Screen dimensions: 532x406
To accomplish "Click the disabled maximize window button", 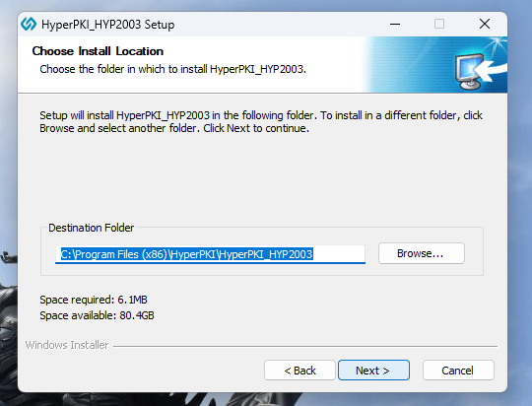I will (x=439, y=24).
